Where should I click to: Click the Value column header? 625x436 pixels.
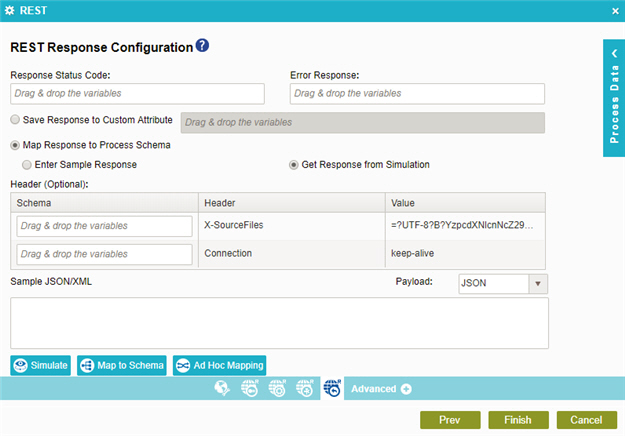465,203
